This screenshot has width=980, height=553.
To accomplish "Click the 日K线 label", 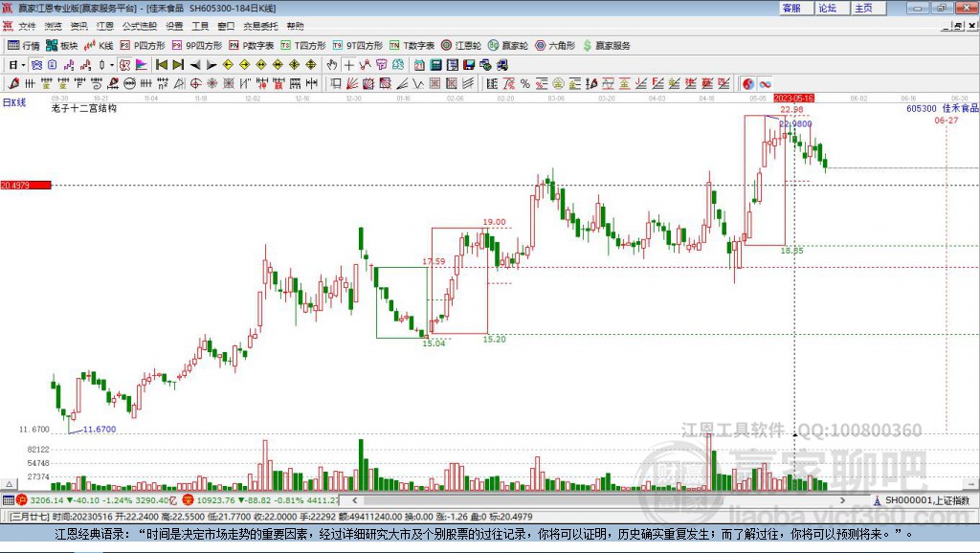I will click(x=14, y=102).
